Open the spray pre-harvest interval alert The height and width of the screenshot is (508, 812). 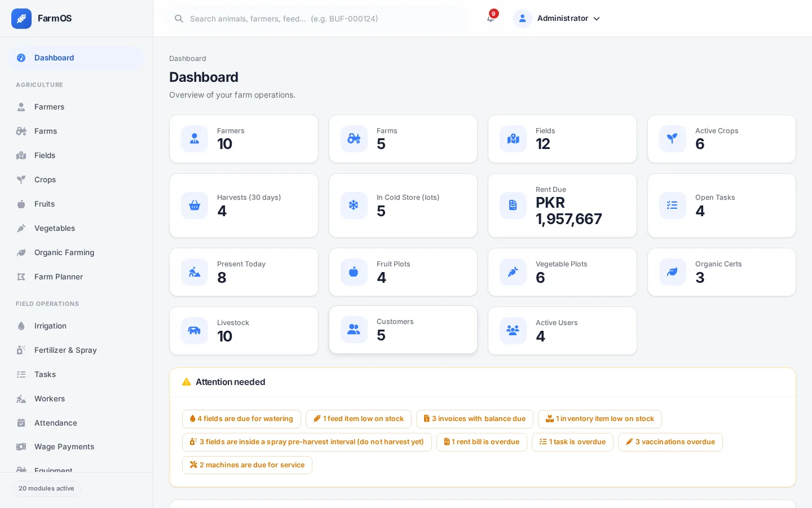point(307,442)
